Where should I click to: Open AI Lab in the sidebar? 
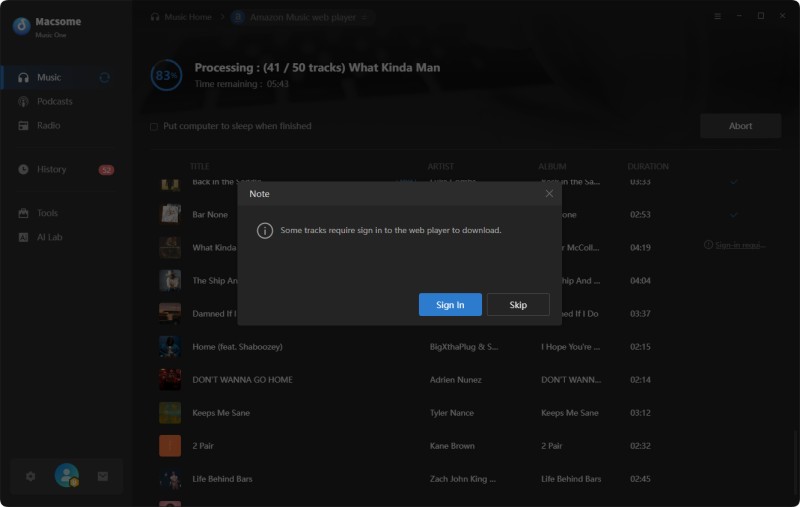click(49, 237)
